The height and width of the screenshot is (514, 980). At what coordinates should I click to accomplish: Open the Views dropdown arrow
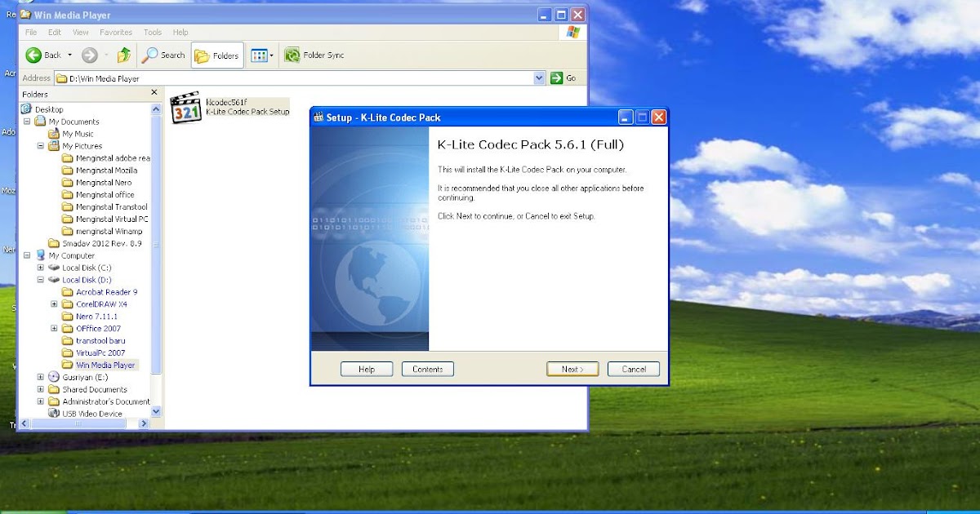[272, 55]
